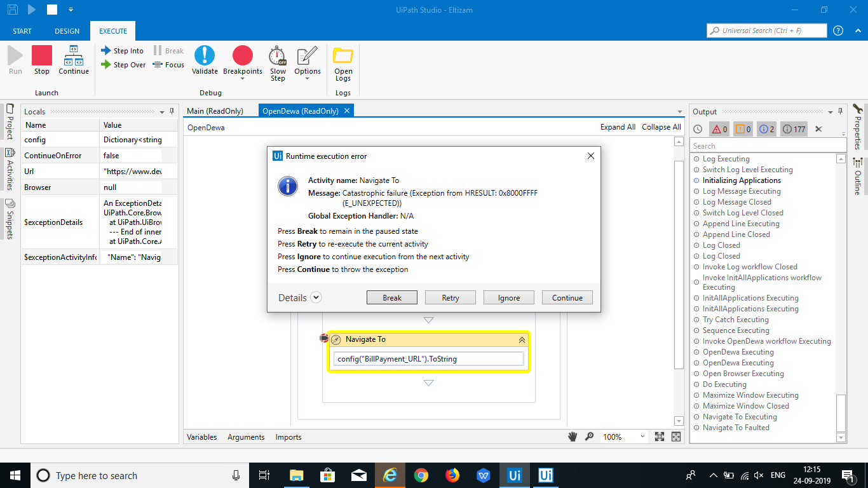Click Expand All in the designer
Viewport: 868px width, 488px height.
[x=618, y=127]
